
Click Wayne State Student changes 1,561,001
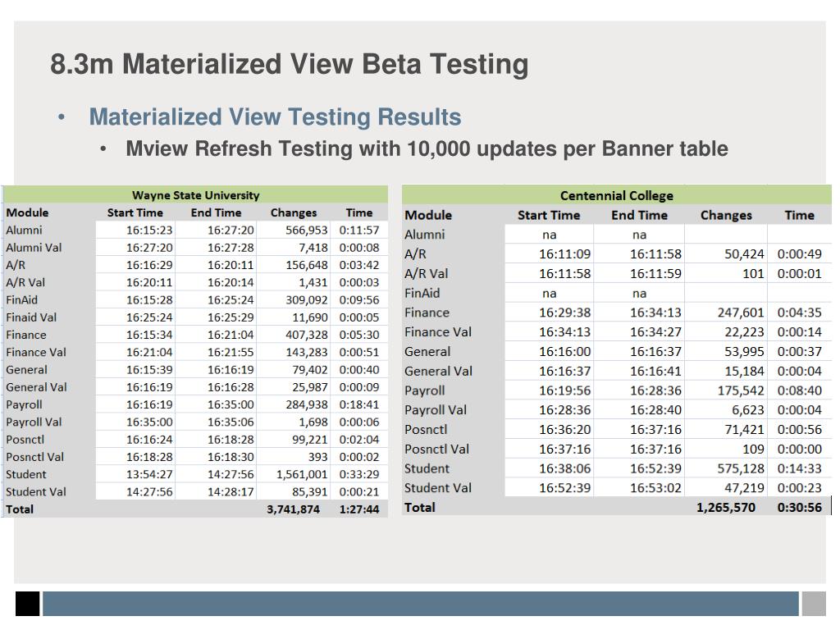[x=302, y=474]
